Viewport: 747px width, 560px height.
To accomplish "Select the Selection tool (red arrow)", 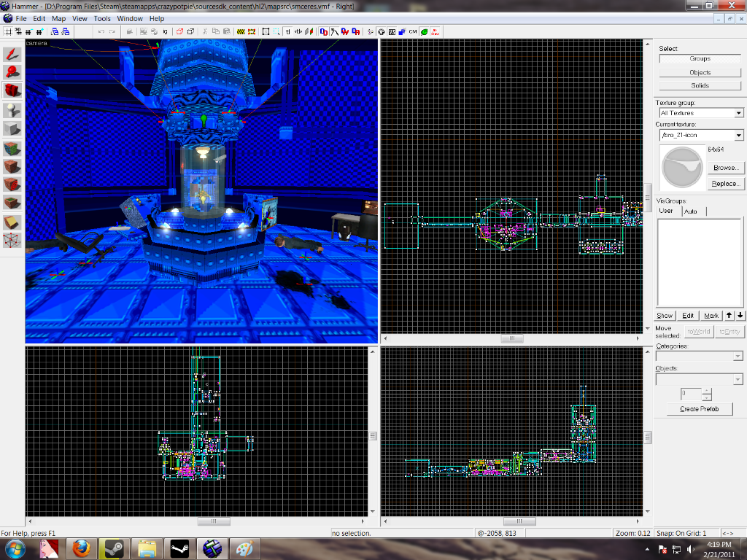I will pos(12,54).
